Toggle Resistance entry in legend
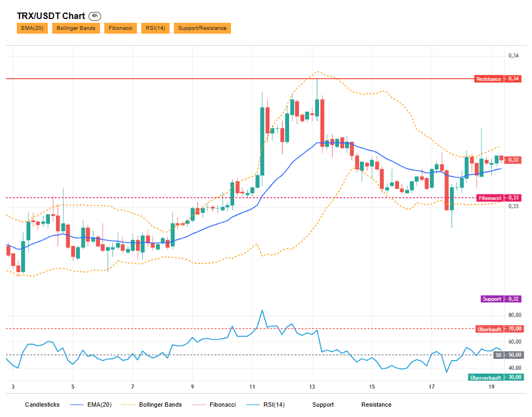The height and width of the screenshot is (417, 532). point(376,405)
